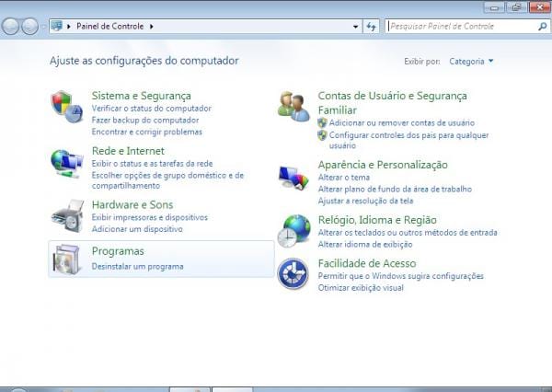The height and width of the screenshot is (392, 552).
Task: Open Sistema e Segurança category
Action: (141, 96)
